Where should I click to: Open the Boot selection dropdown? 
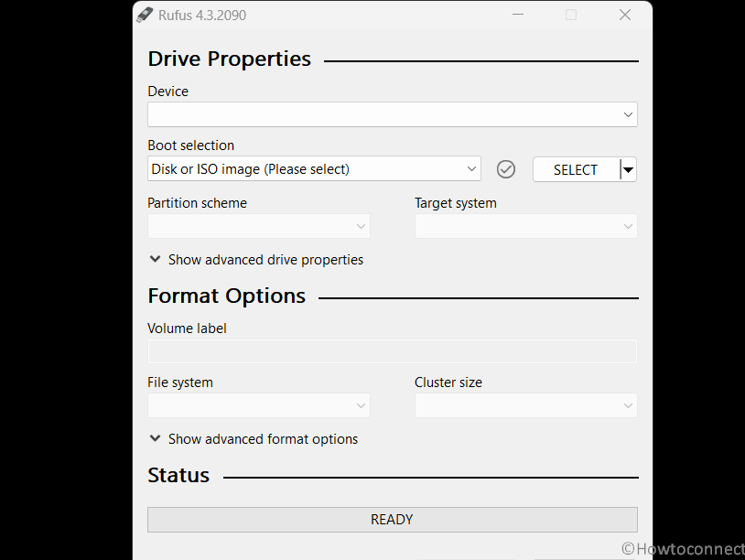tap(314, 169)
